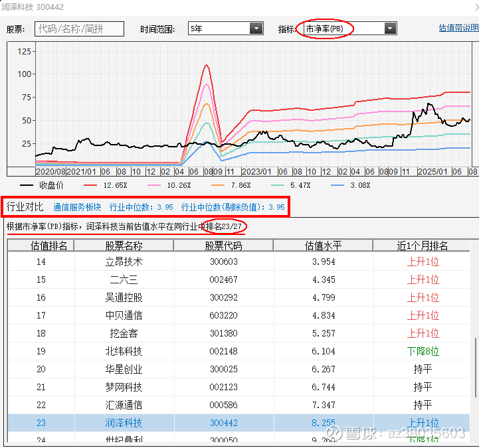Click rank number 22 cell
This screenshot has width=479, height=448.
tap(41, 405)
